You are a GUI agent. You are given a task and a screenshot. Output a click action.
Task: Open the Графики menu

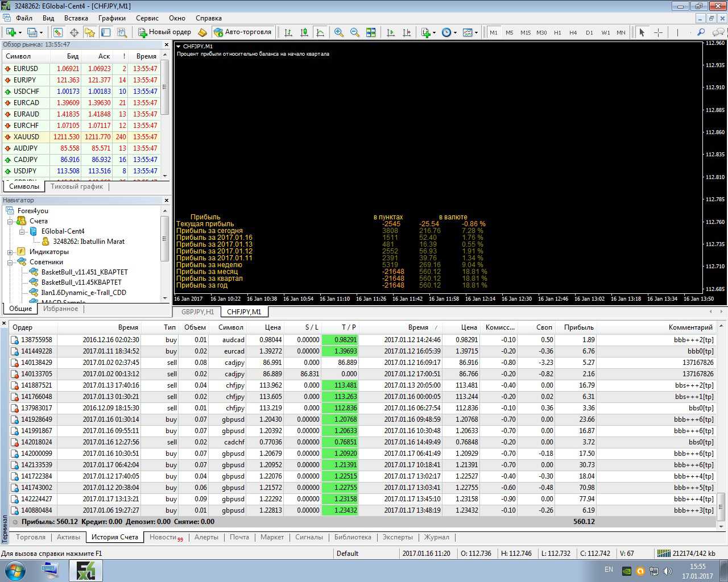111,18
